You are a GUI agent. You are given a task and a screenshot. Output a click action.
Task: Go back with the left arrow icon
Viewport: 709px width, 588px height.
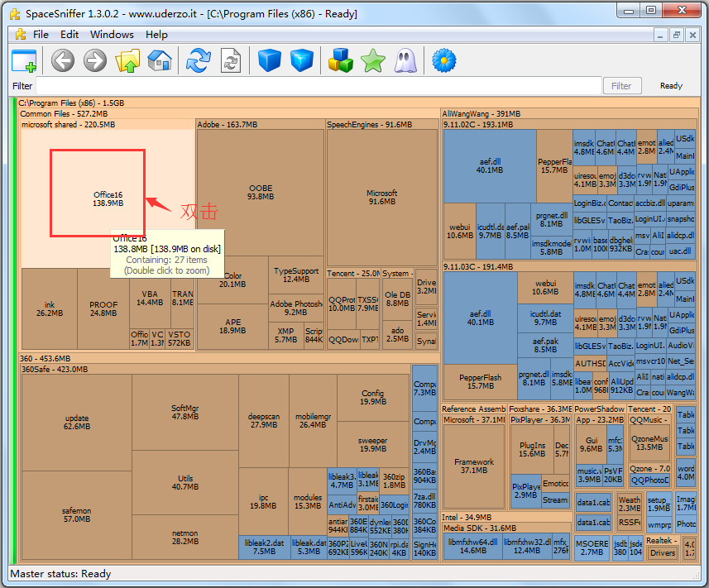[63, 60]
